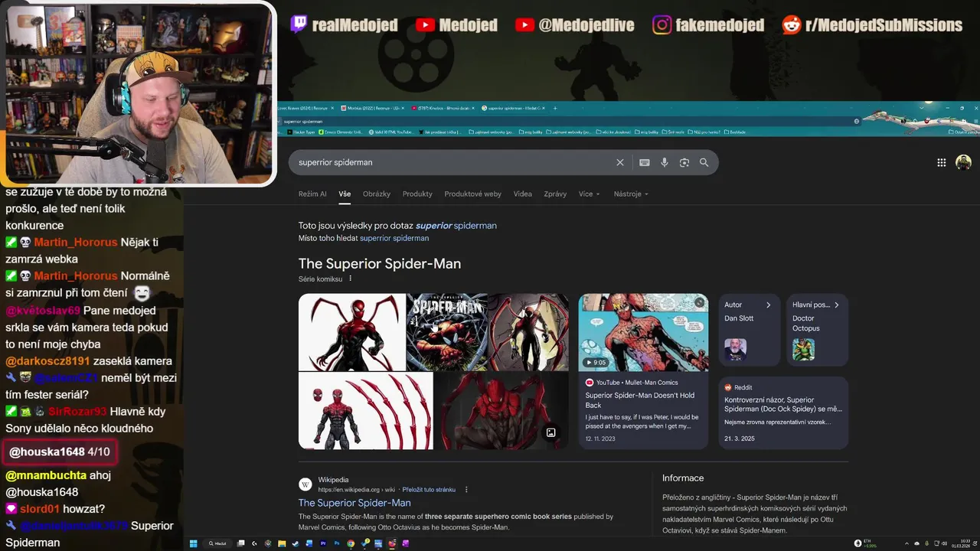
Task: Open the Dan Slott author photo
Action: (x=736, y=350)
